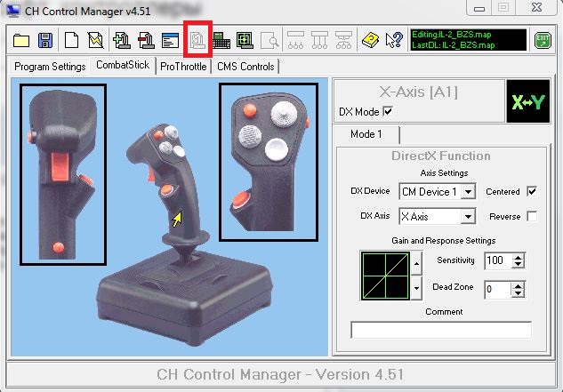Click the Dead Zone value field
Image resolution: width=563 pixels, height=392 pixels.
[498, 290]
